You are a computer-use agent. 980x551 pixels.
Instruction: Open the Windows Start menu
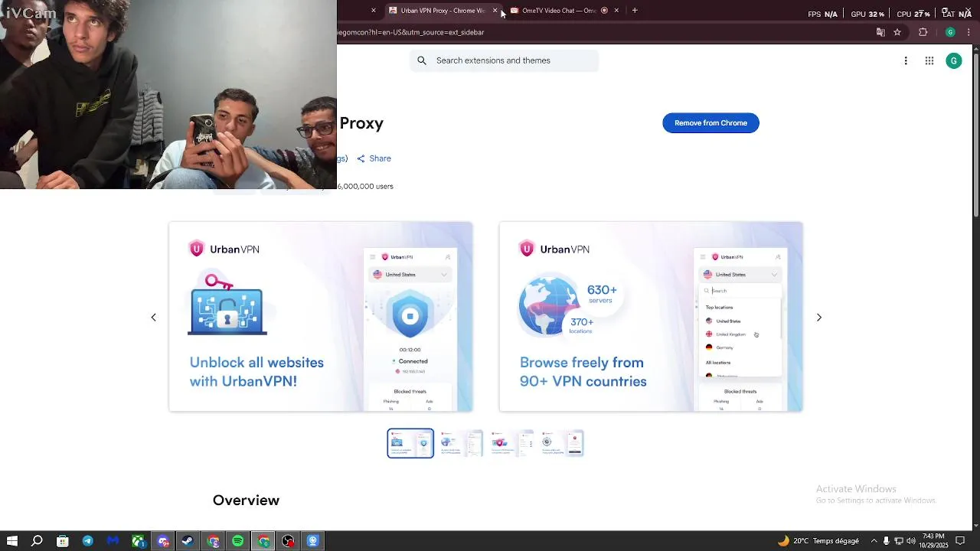(12, 541)
